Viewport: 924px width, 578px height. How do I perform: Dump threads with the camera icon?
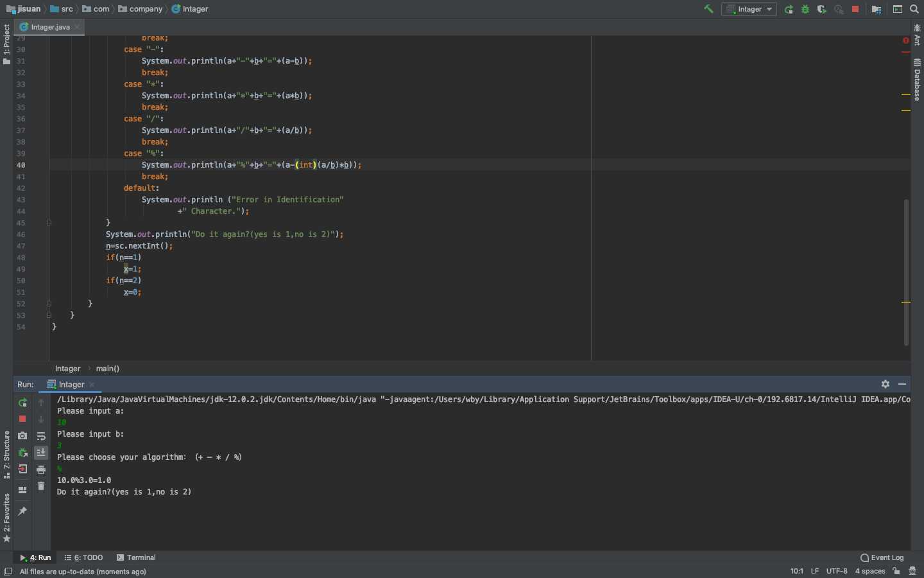[x=22, y=435]
